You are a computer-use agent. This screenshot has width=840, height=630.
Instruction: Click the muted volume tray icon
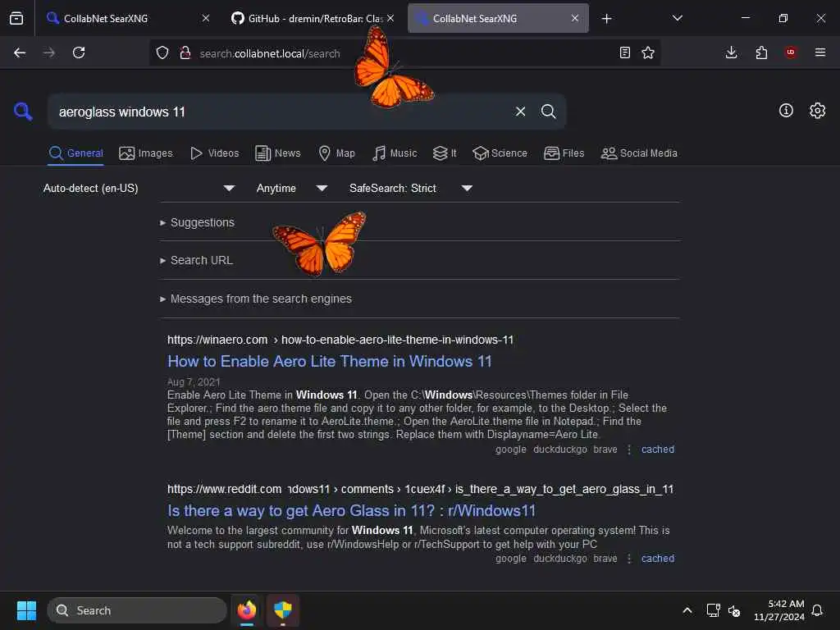pyautogui.click(x=734, y=610)
